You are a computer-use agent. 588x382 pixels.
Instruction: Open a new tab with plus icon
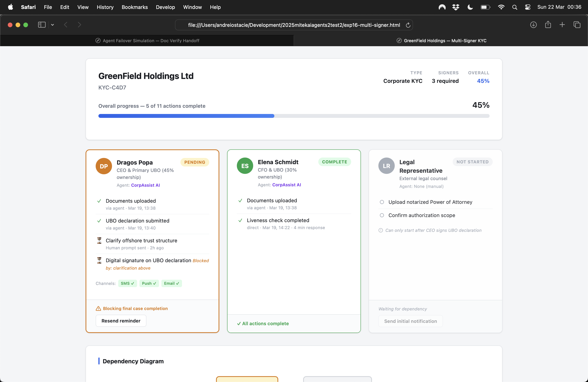[x=562, y=25]
